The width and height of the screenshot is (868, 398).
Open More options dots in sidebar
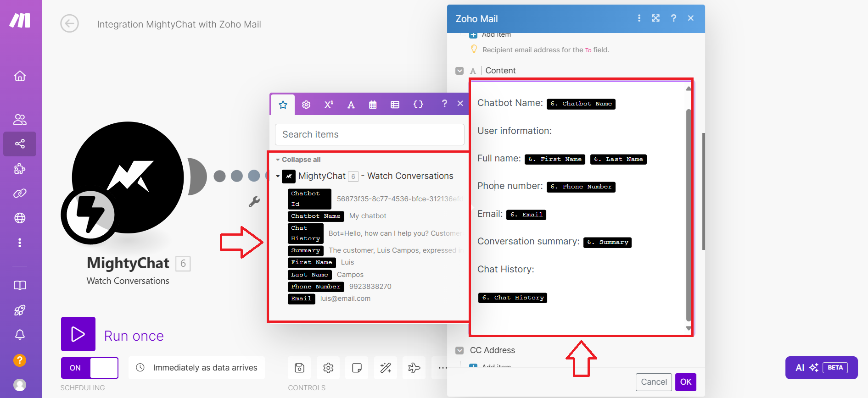point(20,243)
